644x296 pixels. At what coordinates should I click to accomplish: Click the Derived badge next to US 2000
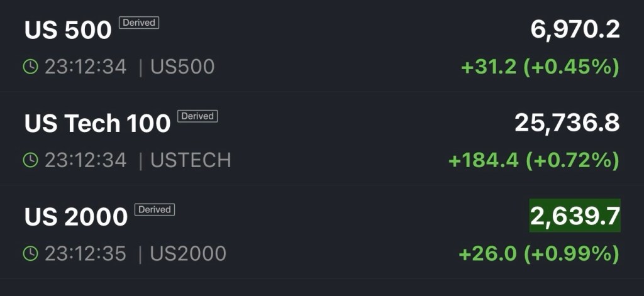[154, 210]
